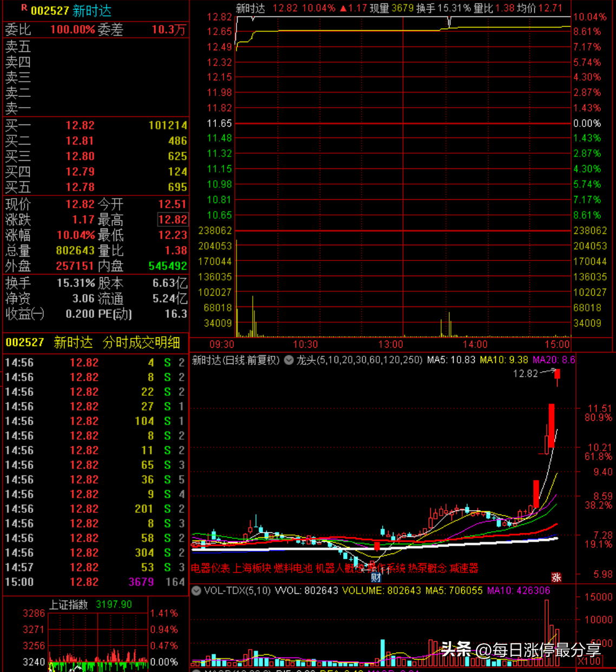Click the 15:00 time axis label
The width and height of the screenshot is (616, 672).
(x=558, y=344)
